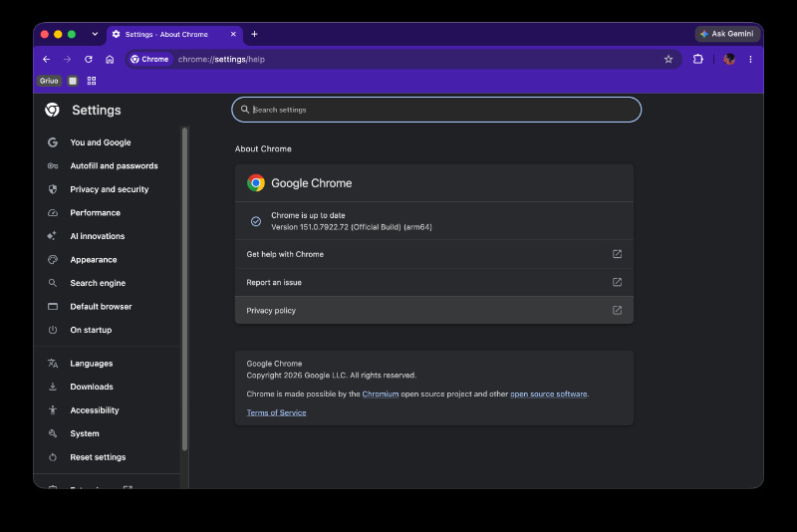Click the download arrow icon

[x=53, y=387]
